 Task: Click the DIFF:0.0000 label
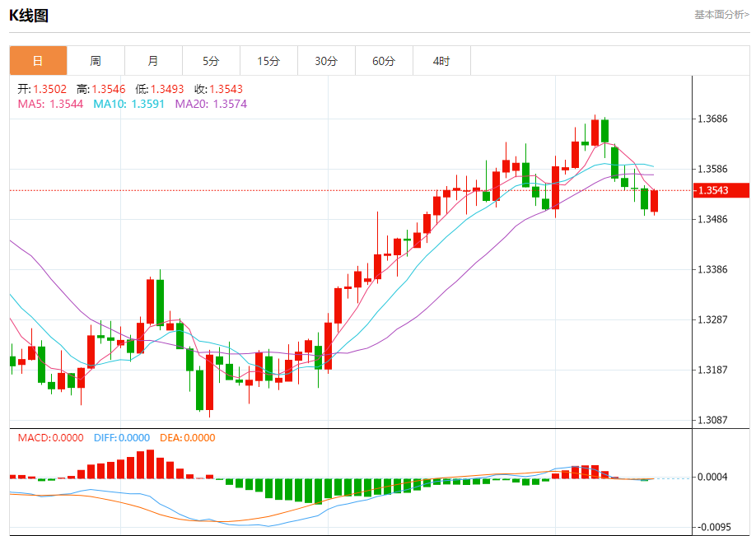click(122, 438)
